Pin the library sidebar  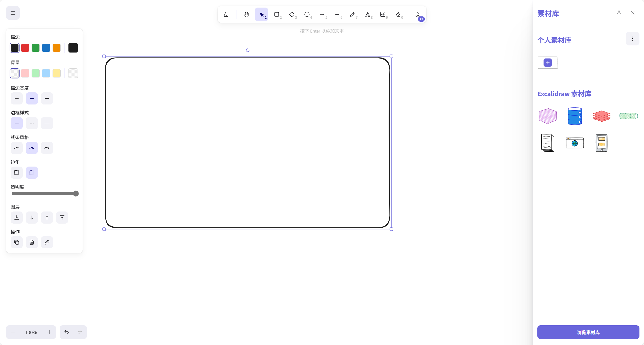[x=619, y=13]
